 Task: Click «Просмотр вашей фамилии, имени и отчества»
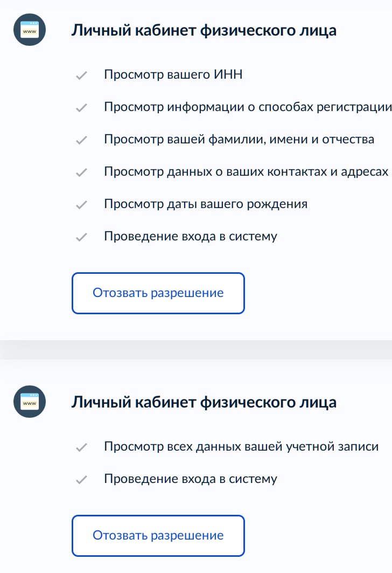239,139
